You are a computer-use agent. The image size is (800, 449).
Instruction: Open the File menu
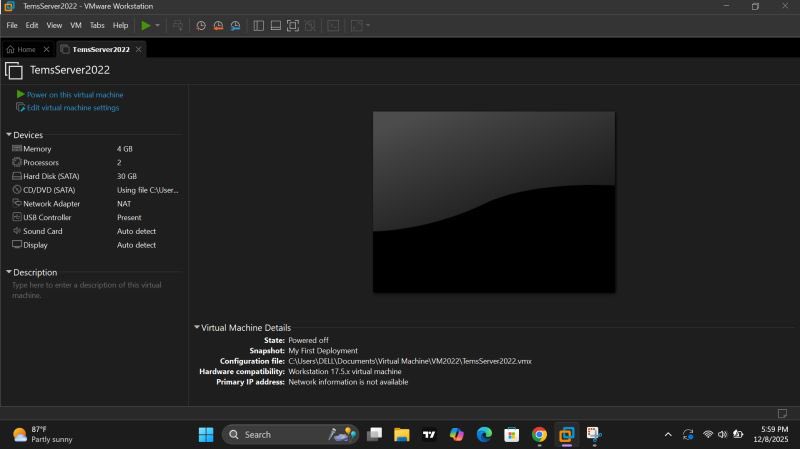pyautogui.click(x=12, y=26)
